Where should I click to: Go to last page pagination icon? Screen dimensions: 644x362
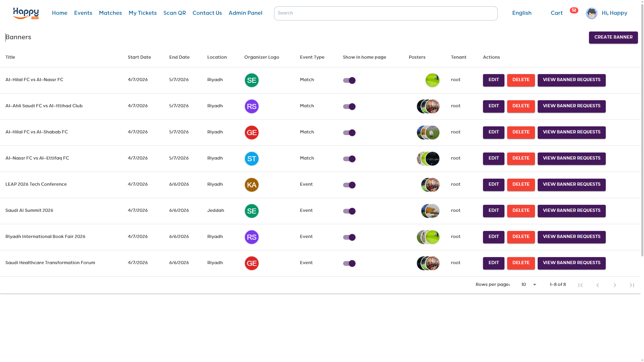point(632,285)
